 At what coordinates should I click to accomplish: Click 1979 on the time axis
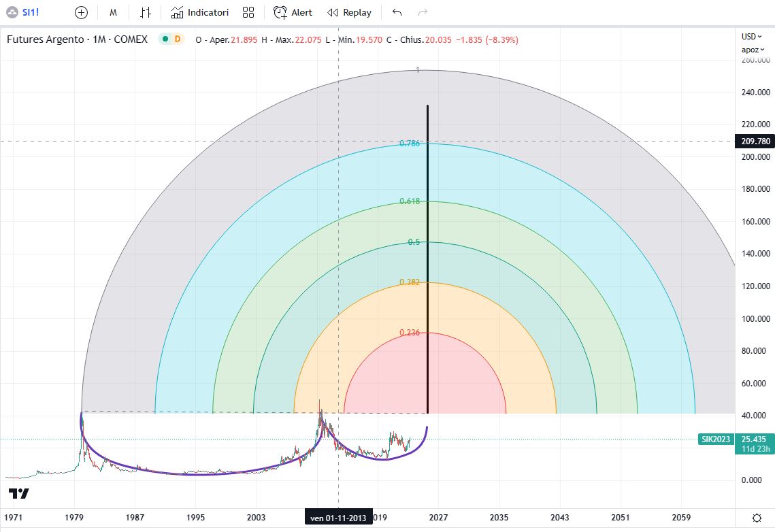point(73,517)
